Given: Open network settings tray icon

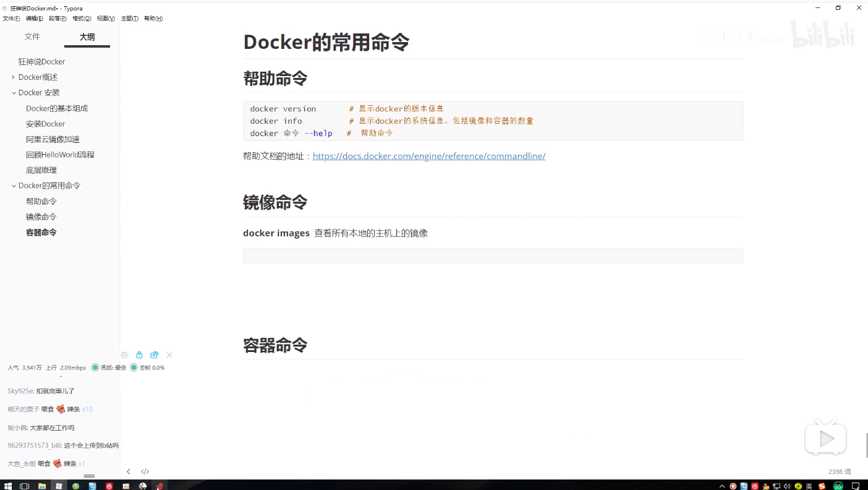Looking at the screenshot, I should (x=777, y=486).
